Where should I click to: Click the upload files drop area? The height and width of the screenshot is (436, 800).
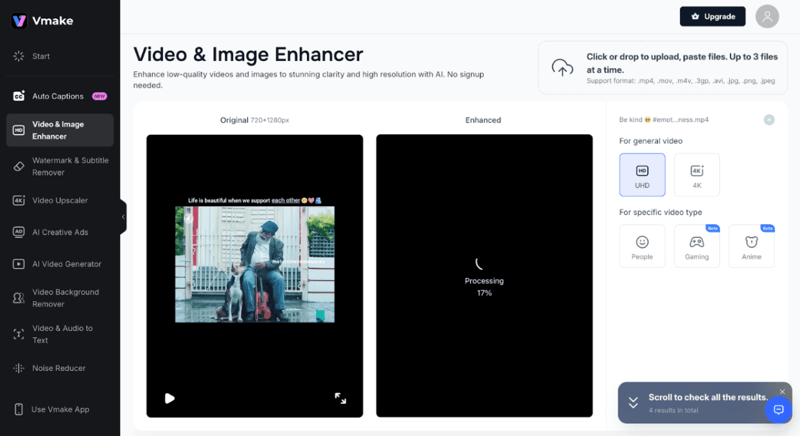pyautogui.click(x=664, y=67)
